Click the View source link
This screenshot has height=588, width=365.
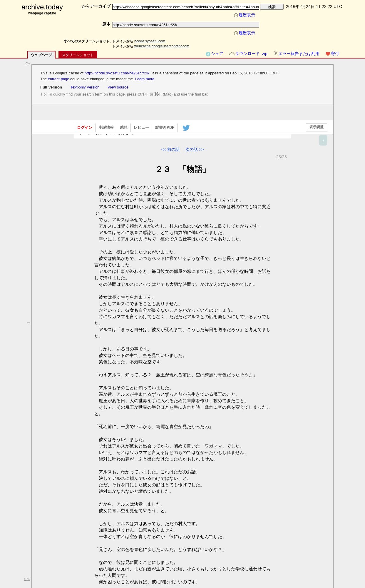click(118, 87)
